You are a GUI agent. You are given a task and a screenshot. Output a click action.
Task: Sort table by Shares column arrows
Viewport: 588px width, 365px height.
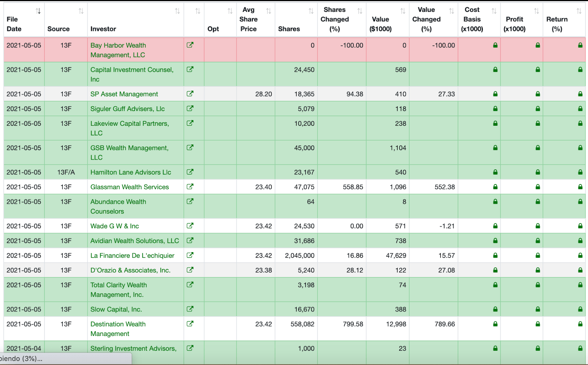[311, 11]
